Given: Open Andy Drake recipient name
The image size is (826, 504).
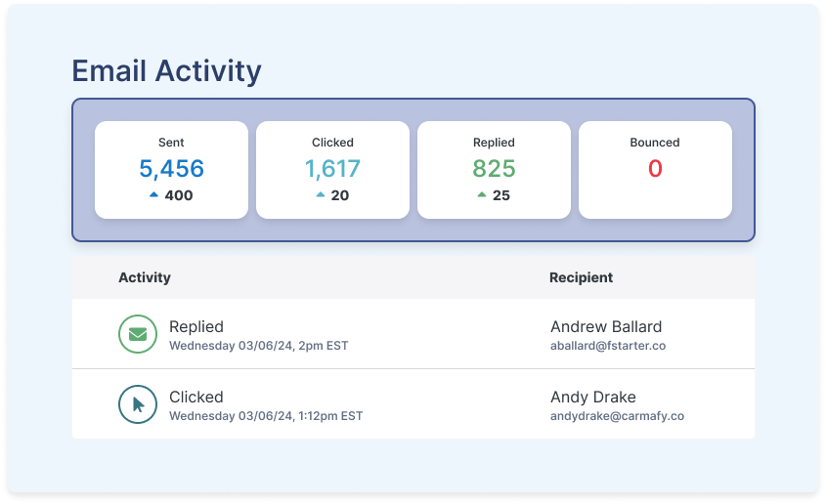Looking at the screenshot, I should 593,397.
